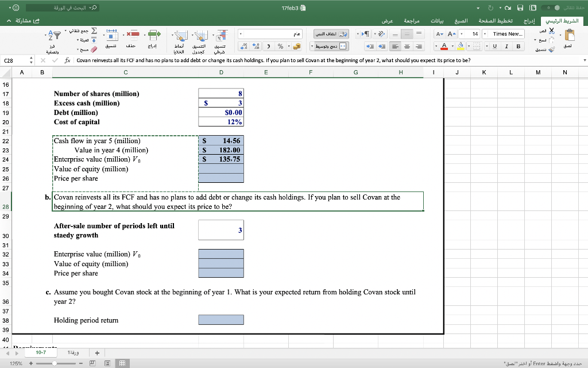Toggle Bold formatting
The image size is (588, 368).
click(x=519, y=46)
